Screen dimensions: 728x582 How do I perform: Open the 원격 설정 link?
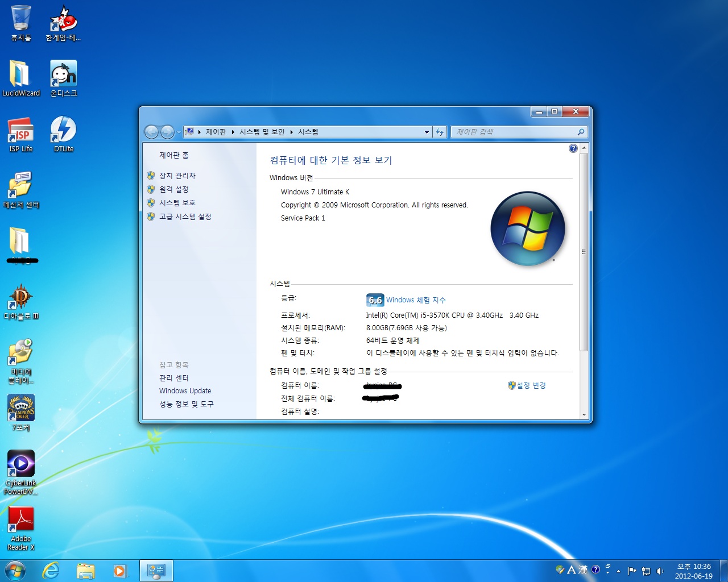(x=174, y=189)
